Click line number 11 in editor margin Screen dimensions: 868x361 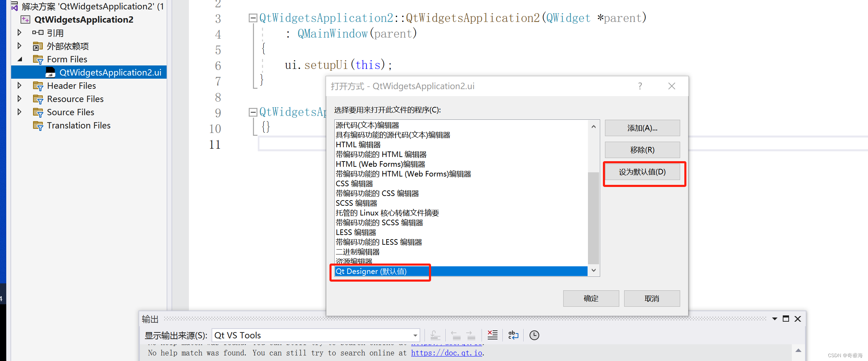(215, 144)
